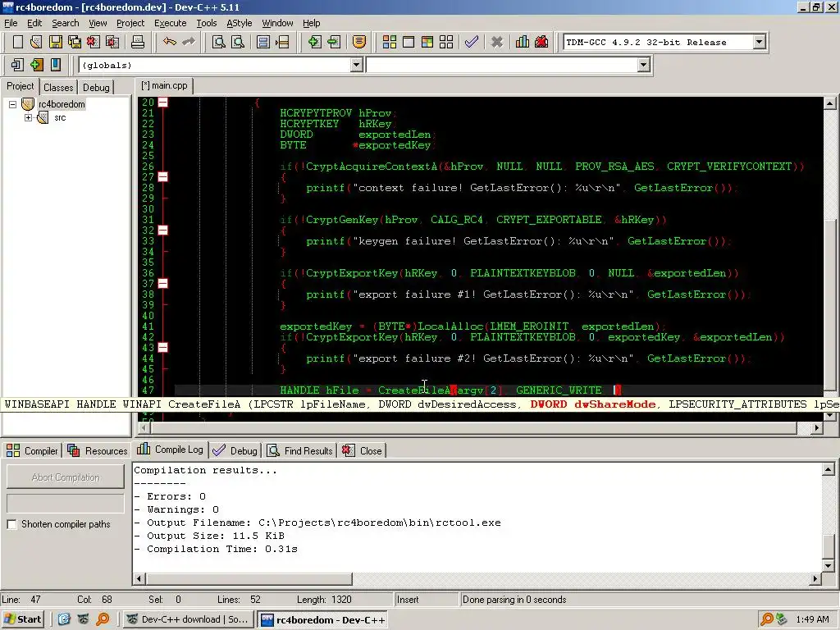Screen dimensions: 840x630
Task: Create a new file with the blank page icon
Action: click(x=18, y=42)
